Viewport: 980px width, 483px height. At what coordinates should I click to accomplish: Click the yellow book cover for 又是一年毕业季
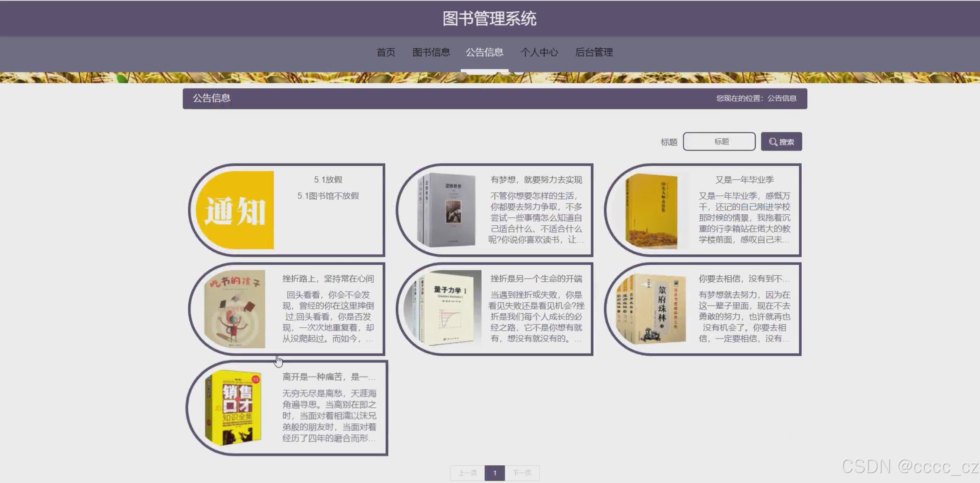(651, 211)
